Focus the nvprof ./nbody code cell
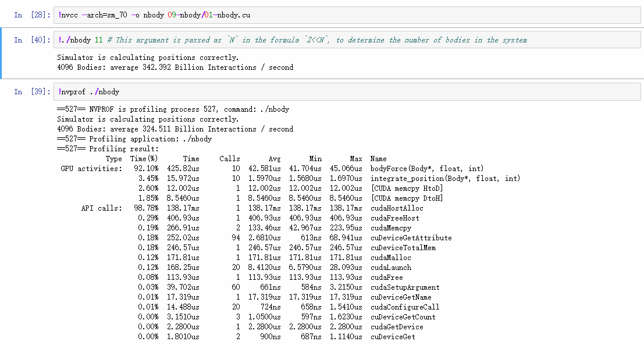Viewport: 644px width, 352px height. pos(347,91)
